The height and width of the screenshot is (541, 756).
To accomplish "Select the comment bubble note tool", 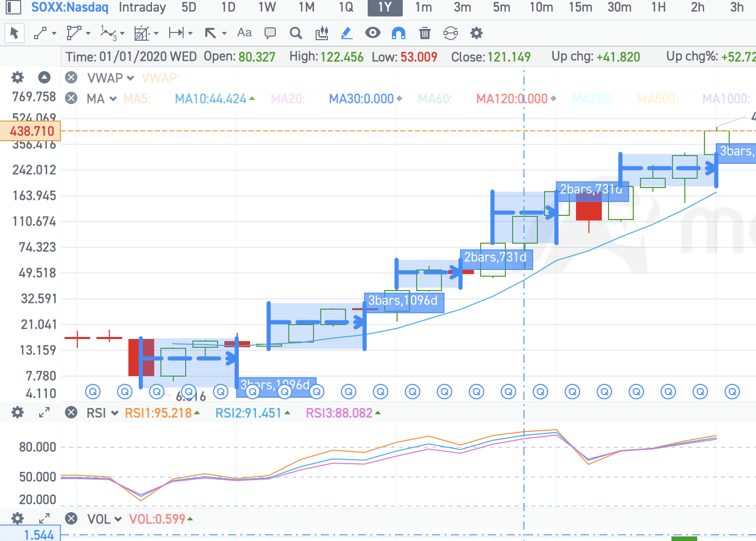I will point(270,33).
